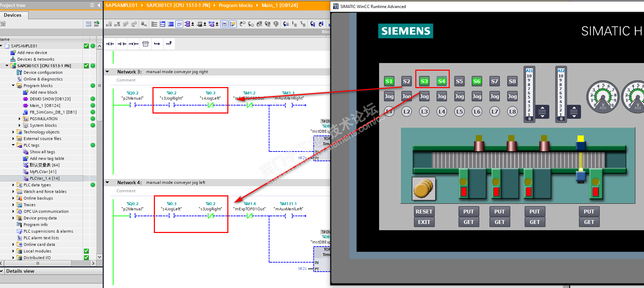
Task: Click the Jog button under S6
Action: point(477,96)
